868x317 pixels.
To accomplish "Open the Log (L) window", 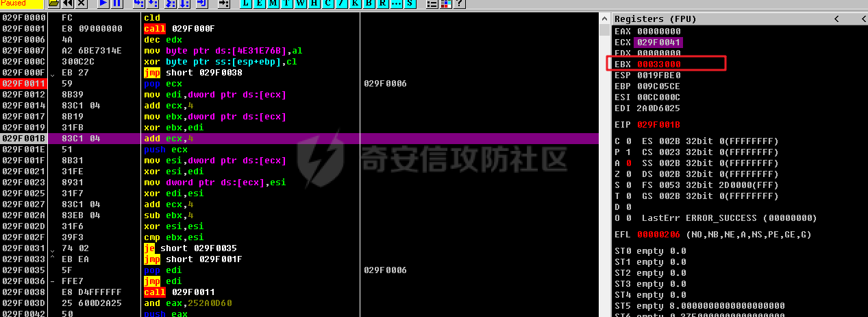I will click(x=246, y=3).
